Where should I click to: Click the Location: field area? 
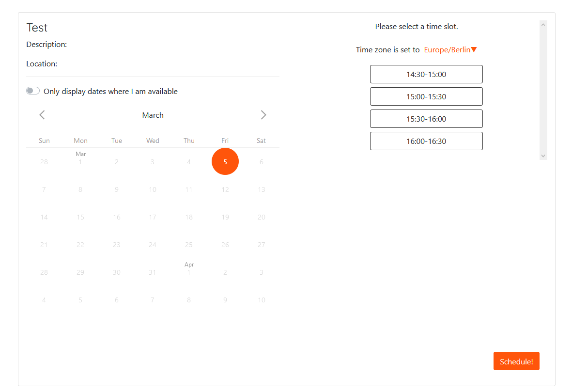click(41, 63)
